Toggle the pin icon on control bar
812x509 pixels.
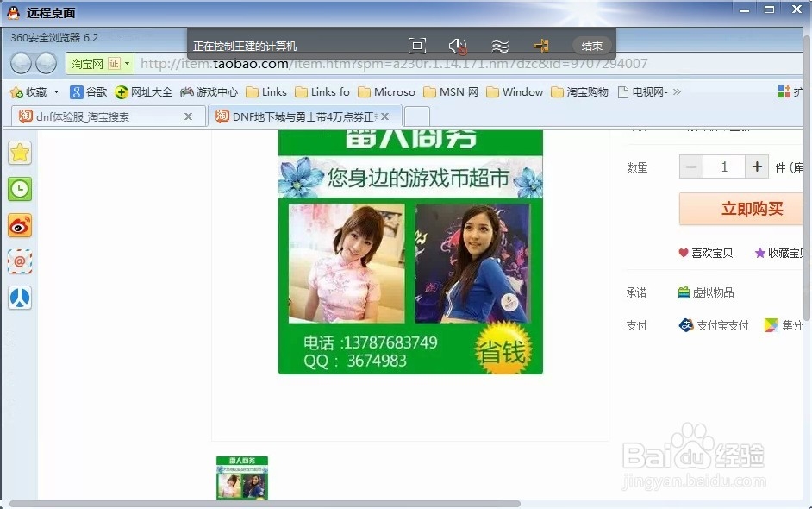[x=541, y=46]
